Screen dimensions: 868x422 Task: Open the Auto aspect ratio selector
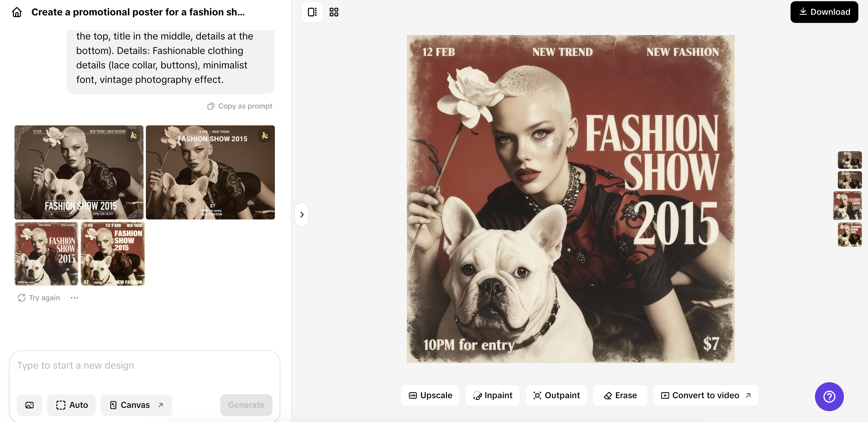tap(71, 405)
